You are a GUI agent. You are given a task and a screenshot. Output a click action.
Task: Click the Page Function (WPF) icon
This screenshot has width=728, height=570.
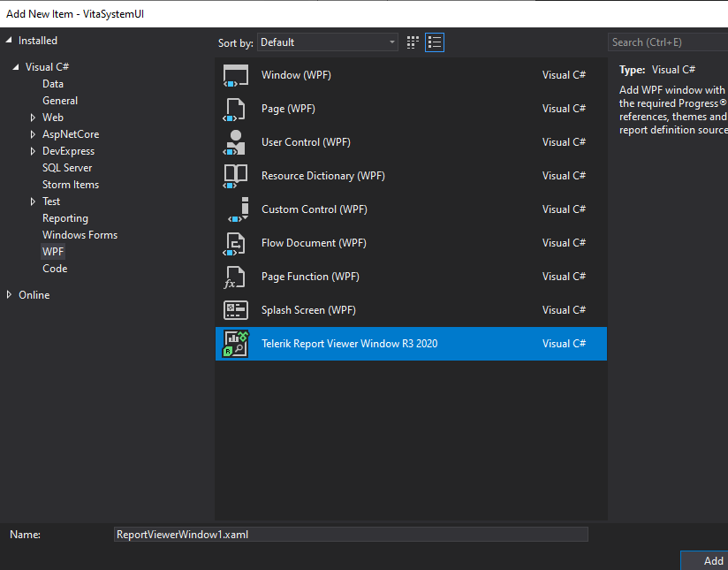[235, 277]
